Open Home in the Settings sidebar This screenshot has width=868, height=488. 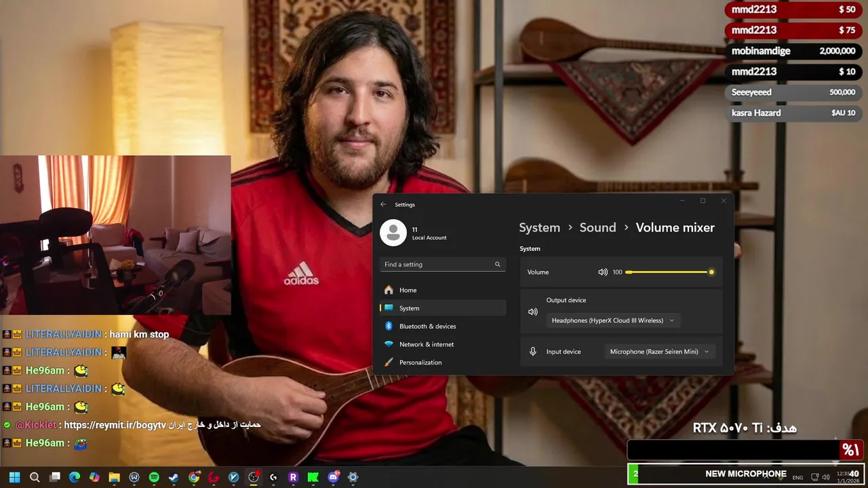click(443, 290)
